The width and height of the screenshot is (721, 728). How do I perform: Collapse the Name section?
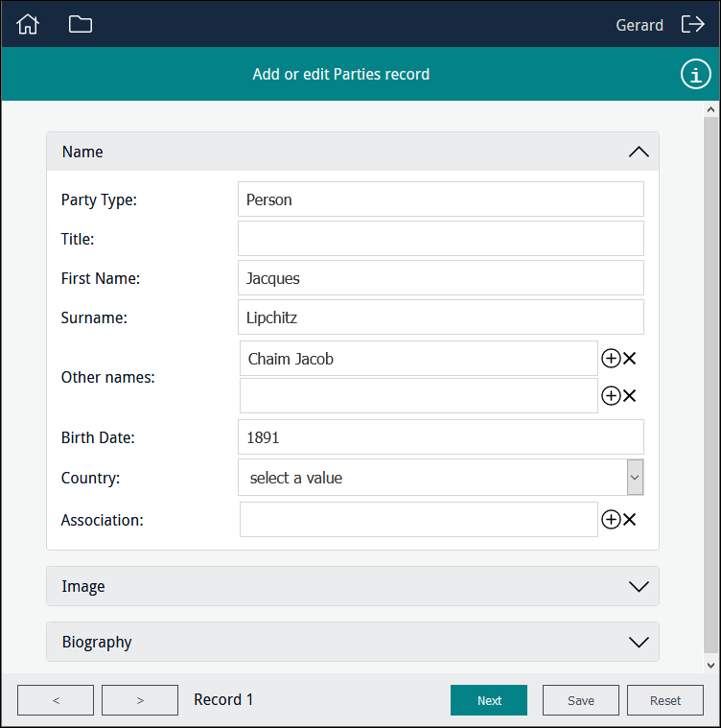[638, 152]
